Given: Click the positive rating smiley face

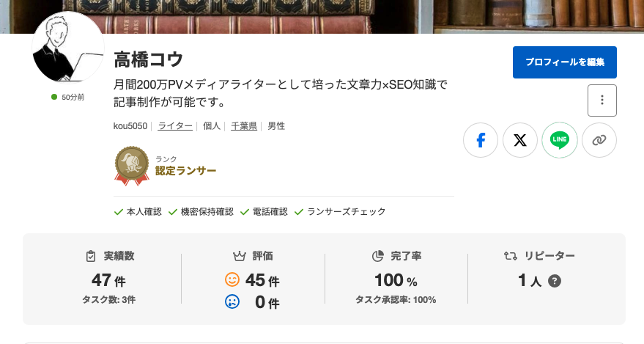Looking at the screenshot, I should [x=232, y=280].
